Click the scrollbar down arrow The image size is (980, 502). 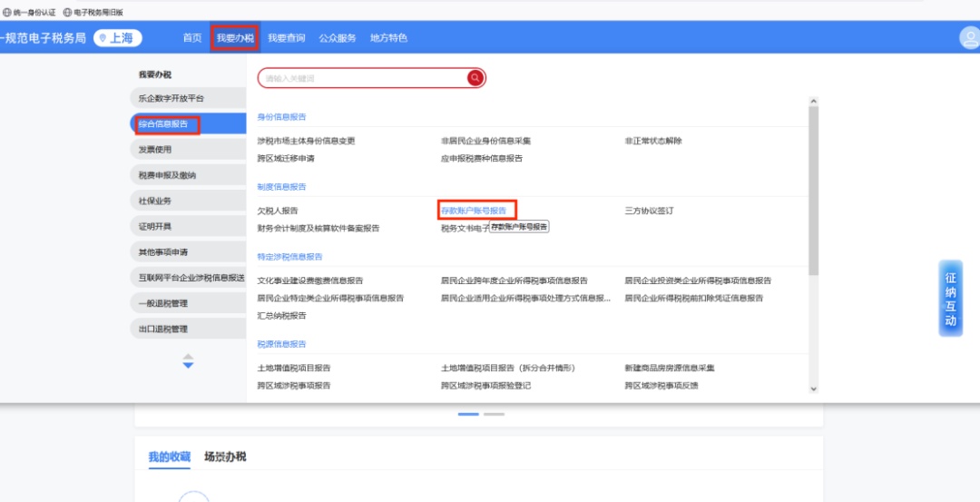tap(813, 389)
